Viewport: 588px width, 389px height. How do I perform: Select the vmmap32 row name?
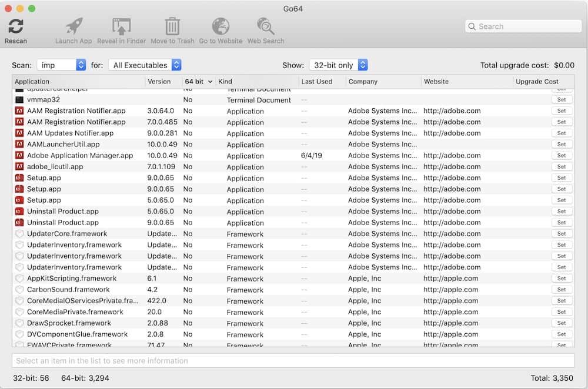(x=44, y=100)
